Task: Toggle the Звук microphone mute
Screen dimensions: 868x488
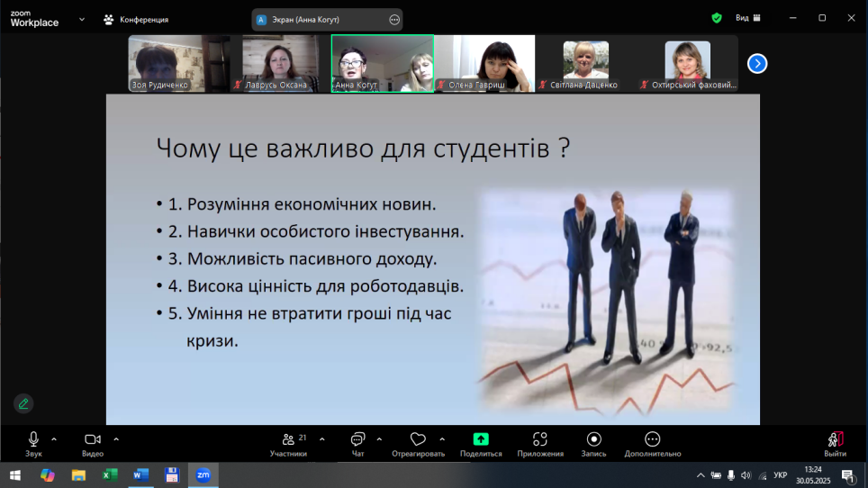Action: pyautogui.click(x=33, y=439)
